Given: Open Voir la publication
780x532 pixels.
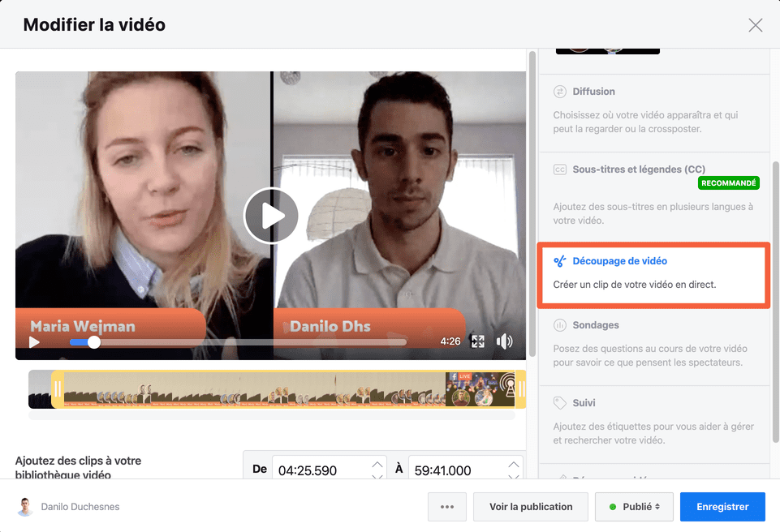Looking at the screenshot, I should (x=530, y=506).
